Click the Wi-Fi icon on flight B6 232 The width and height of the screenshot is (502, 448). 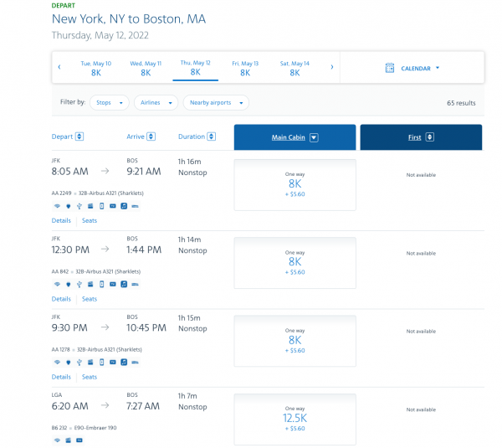(x=57, y=440)
